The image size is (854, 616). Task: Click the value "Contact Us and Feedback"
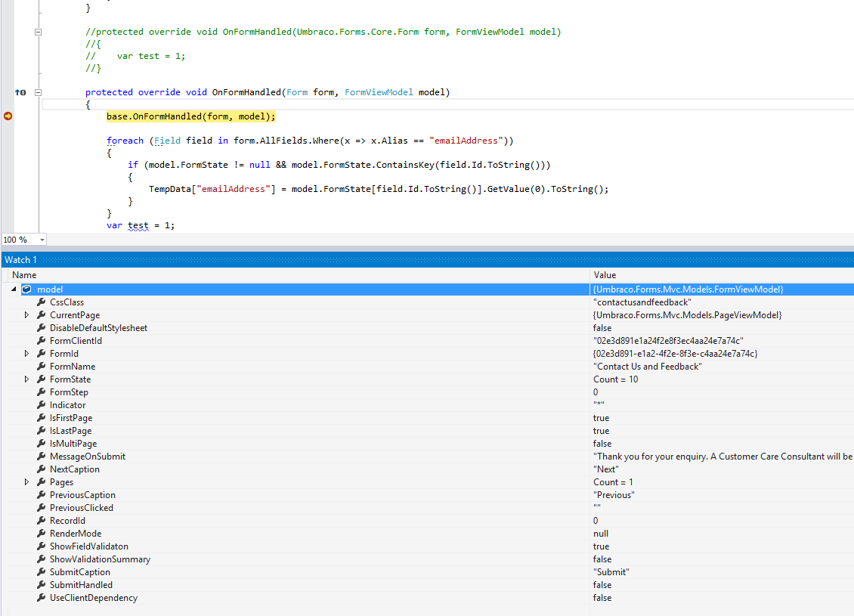(x=648, y=367)
